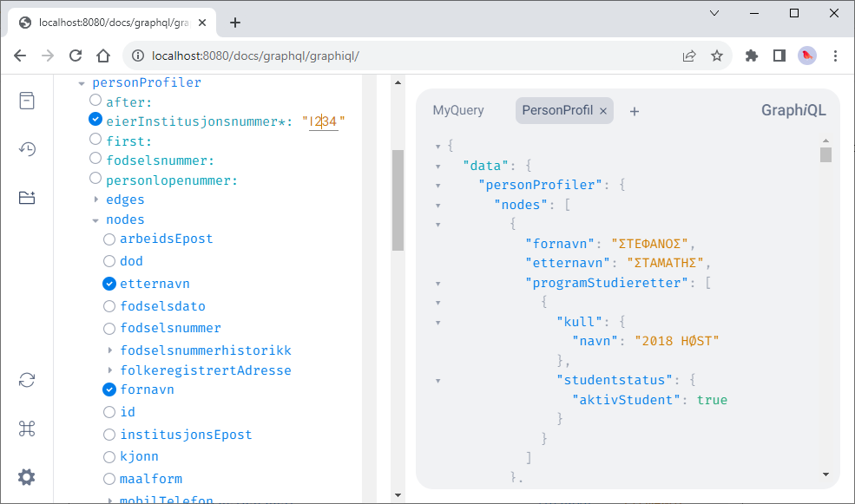The height and width of the screenshot is (504, 855).
Task: Collapse the personProfiler tree node
Action: pyautogui.click(x=82, y=84)
